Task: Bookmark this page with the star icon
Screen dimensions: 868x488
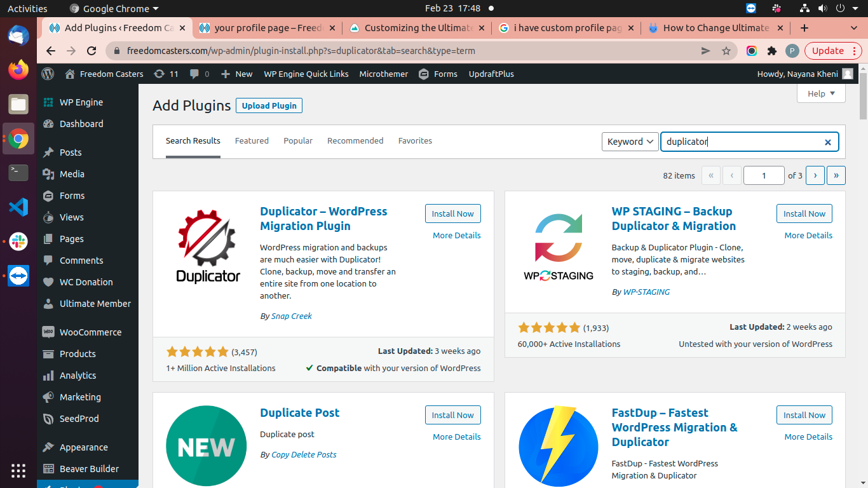Action: (726, 51)
